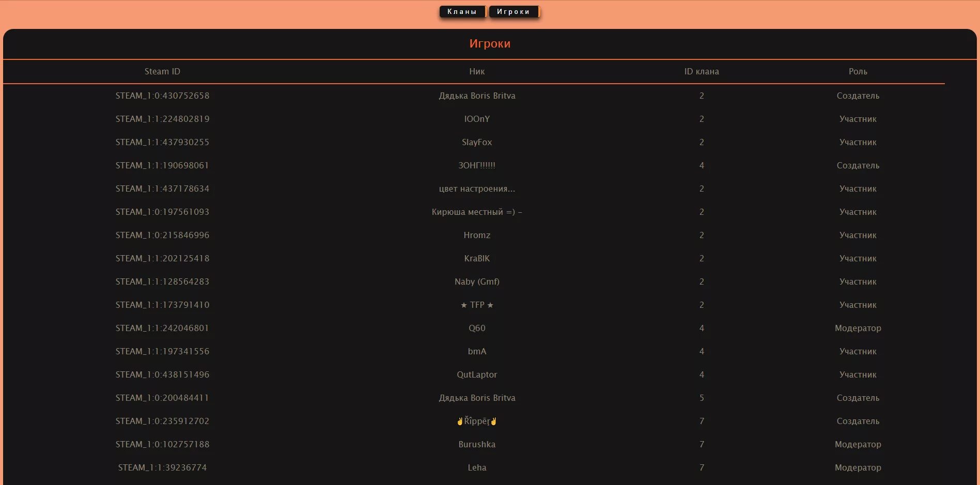Select Steam ID STEAM_1:1:39236774
This screenshot has height=485, width=980.
tap(162, 467)
